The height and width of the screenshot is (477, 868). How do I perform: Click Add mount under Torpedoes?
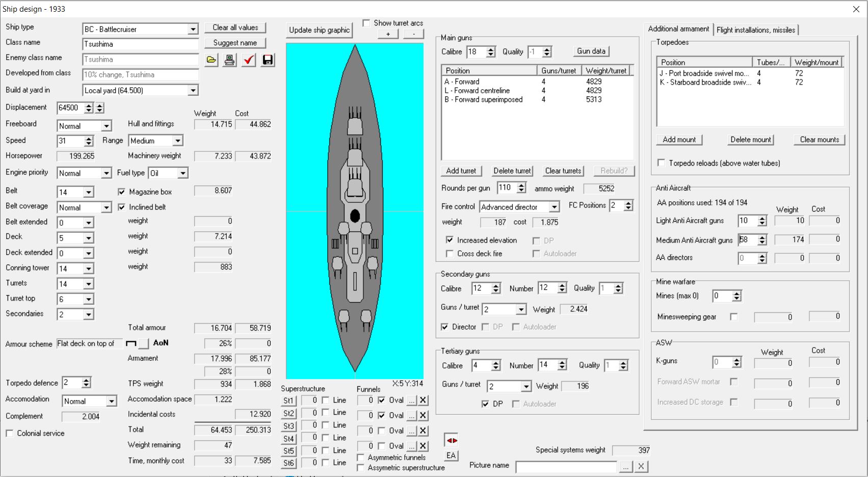click(679, 140)
